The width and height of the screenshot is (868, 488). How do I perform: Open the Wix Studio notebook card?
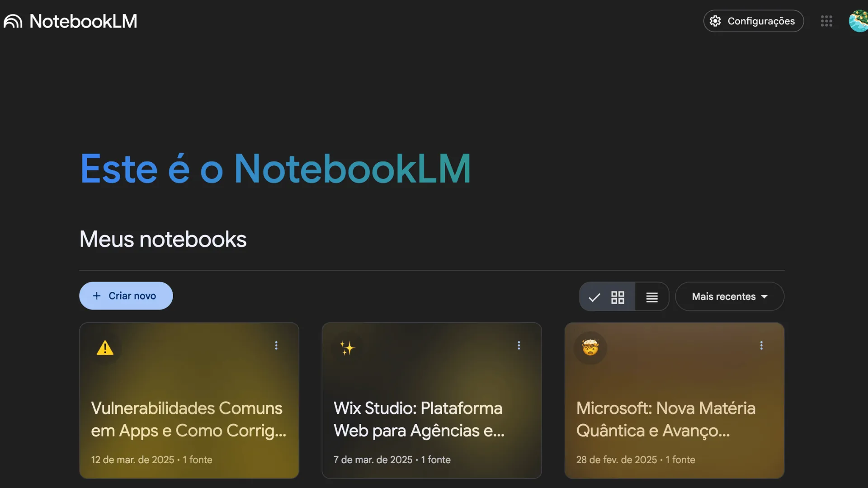(431, 400)
